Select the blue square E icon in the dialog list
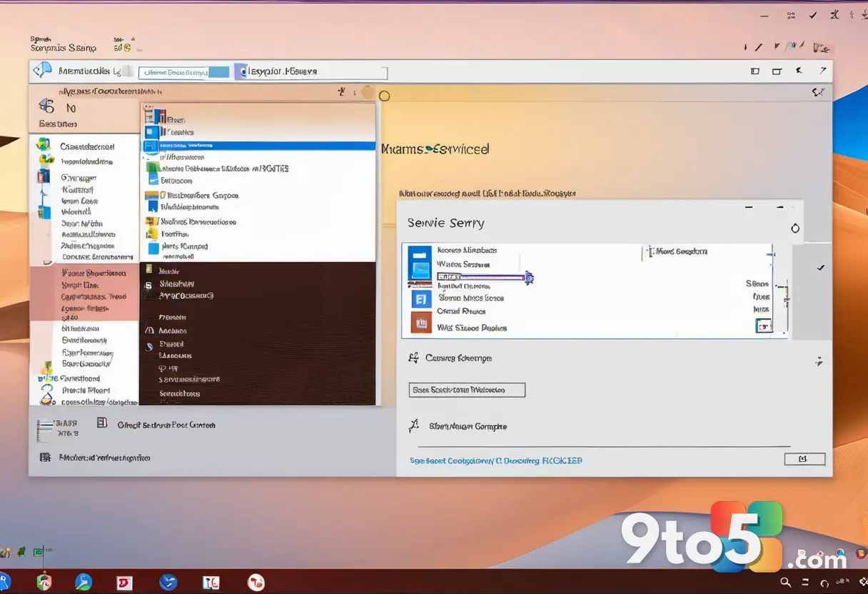This screenshot has height=594, width=868. point(421,299)
